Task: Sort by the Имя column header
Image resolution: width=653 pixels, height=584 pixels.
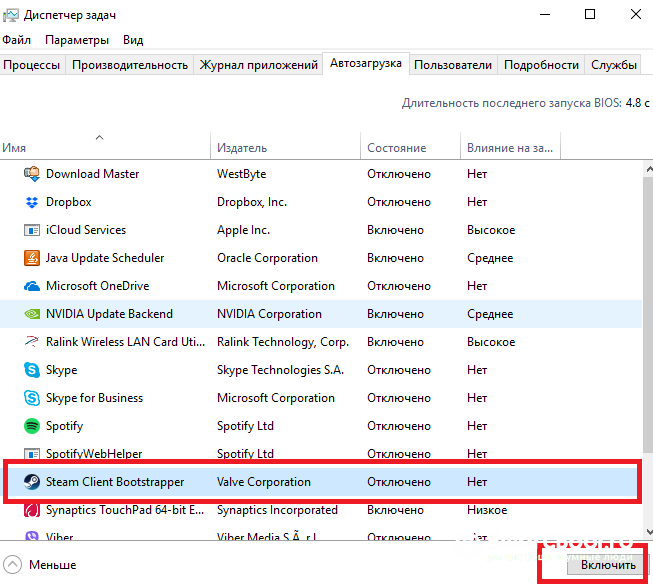Action: tap(105, 146)
